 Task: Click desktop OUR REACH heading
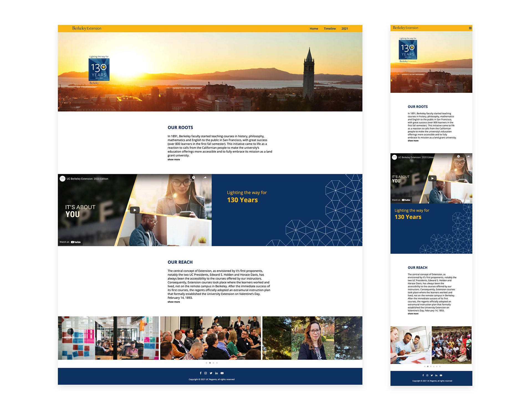[x=180, y=262]
